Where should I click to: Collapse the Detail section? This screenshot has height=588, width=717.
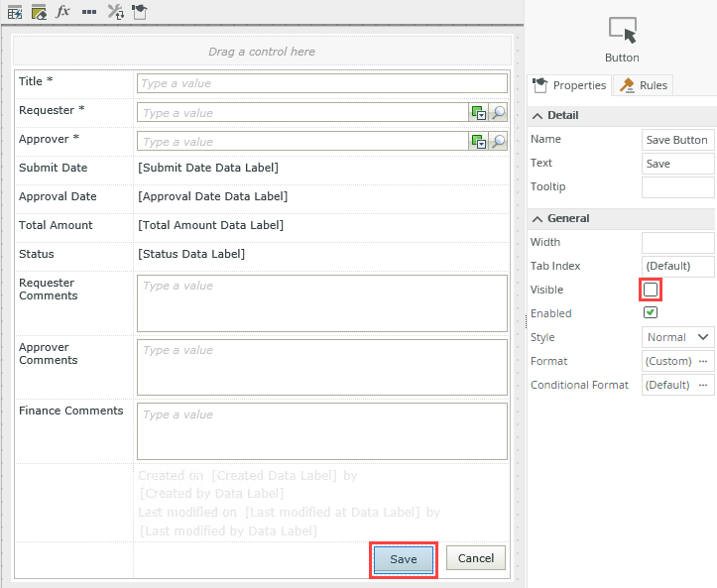point(538,116)
